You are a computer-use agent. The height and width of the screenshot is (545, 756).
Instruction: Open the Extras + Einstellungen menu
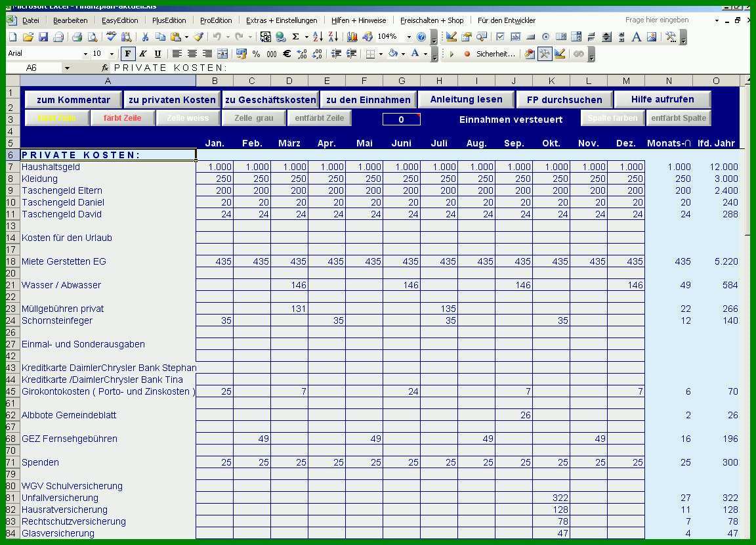(282, 20)
